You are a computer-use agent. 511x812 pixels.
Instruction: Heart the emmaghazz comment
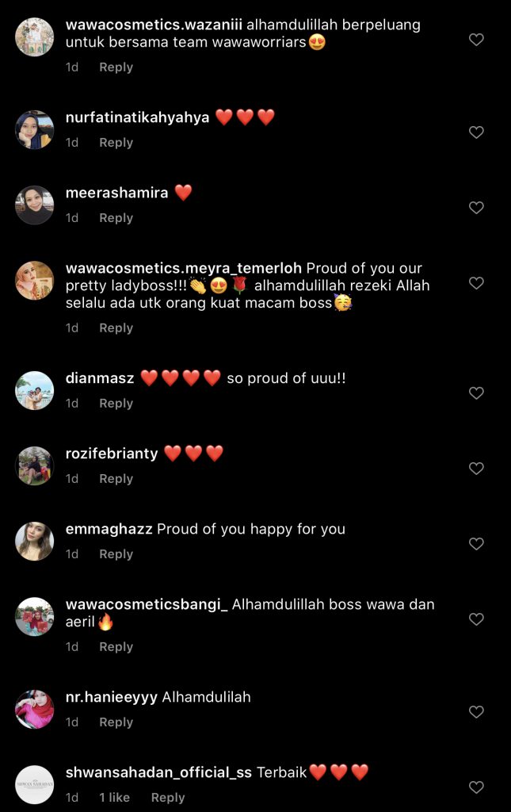476,544
